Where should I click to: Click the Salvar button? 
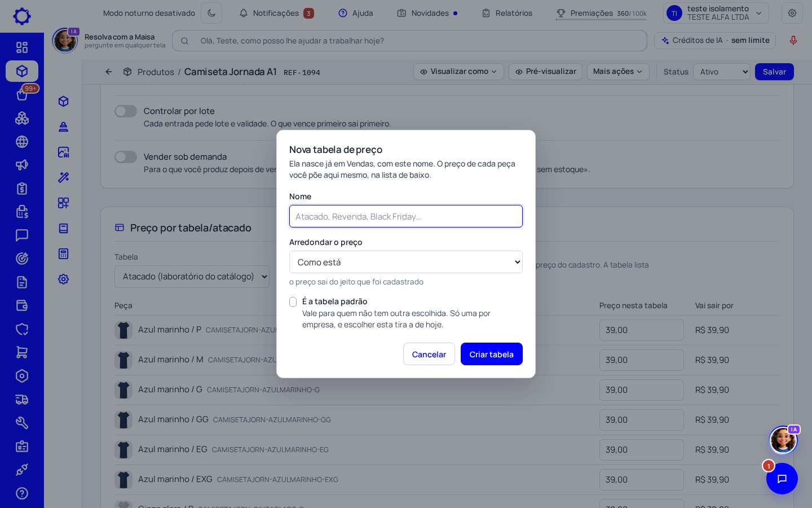coord(774,72)
